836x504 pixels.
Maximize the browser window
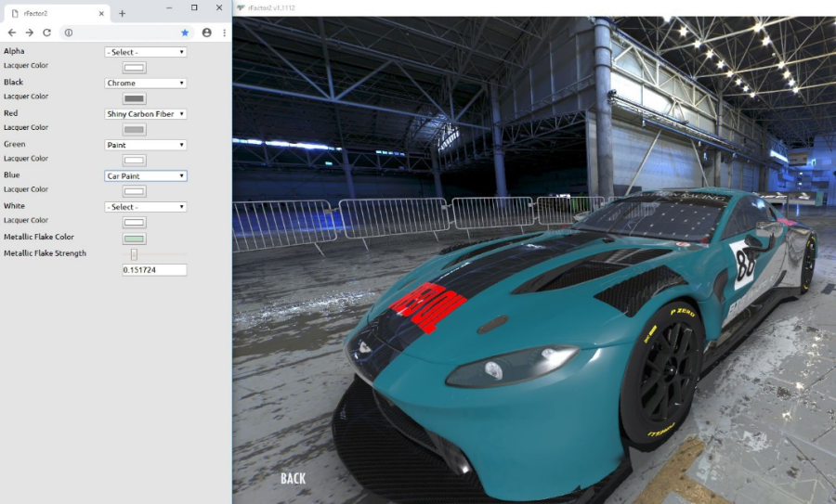tap(194, 7)
